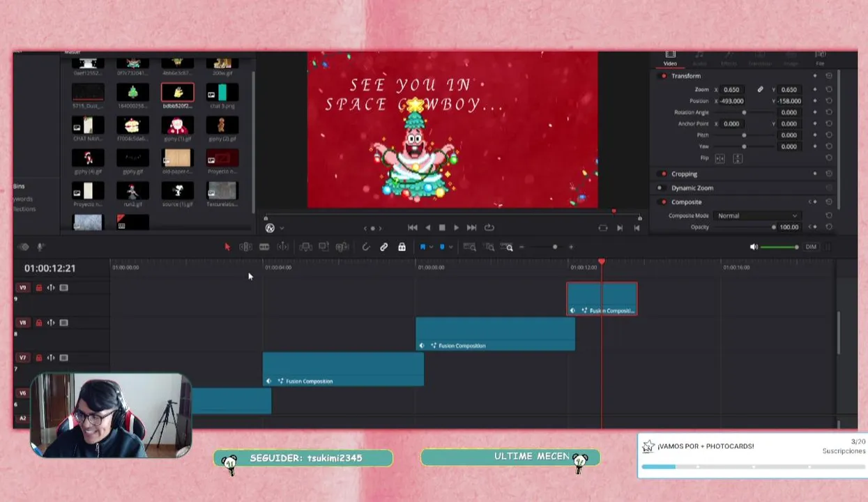Expand the Cropping section
Screen dimensions: 868x502
coord(684,174)
